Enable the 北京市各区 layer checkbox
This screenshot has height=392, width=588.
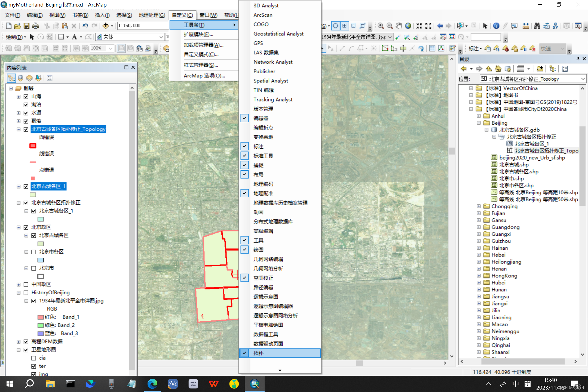34,252
